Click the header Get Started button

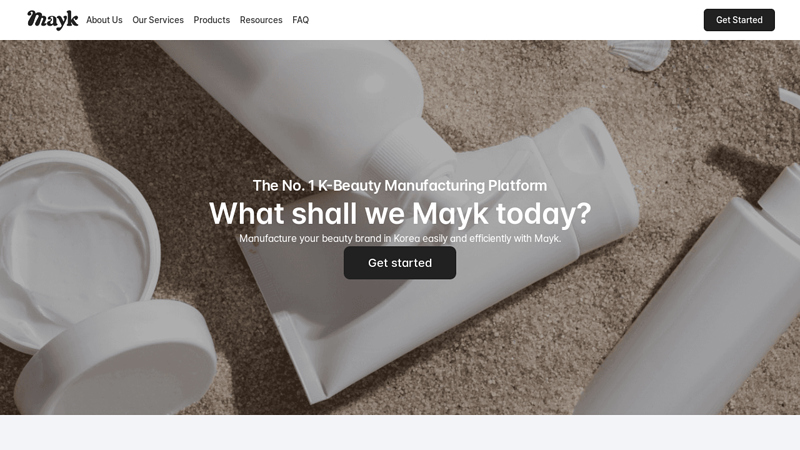point(739,20)
